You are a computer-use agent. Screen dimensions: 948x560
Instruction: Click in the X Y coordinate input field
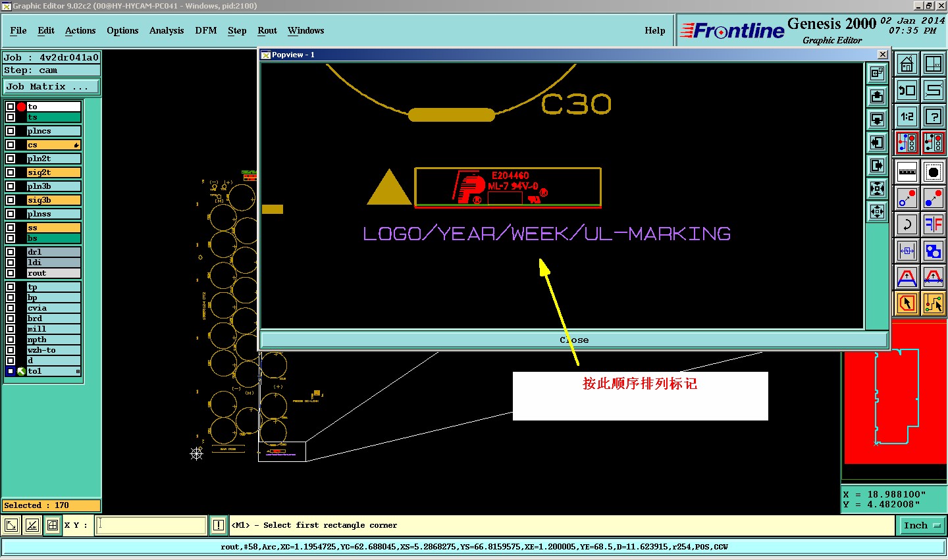[x=151, y=525]
